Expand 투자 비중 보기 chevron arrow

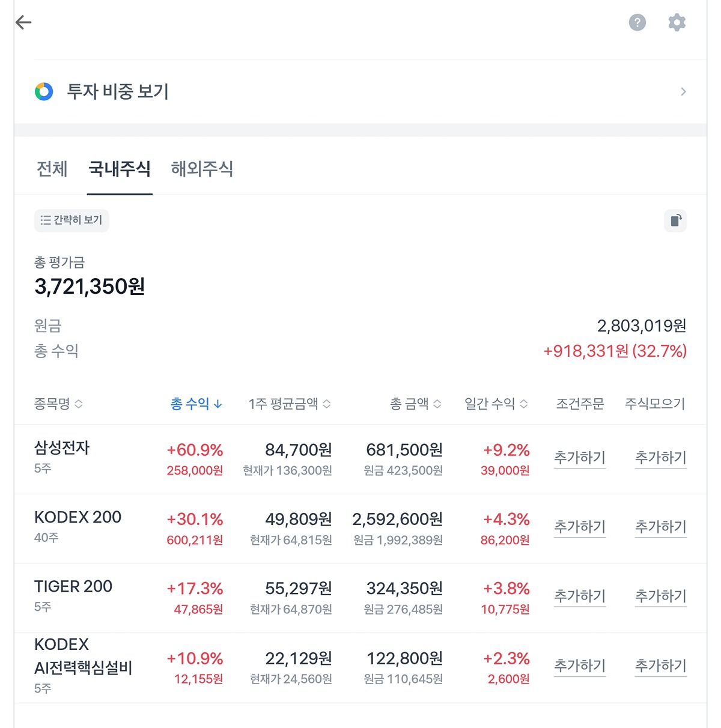click(x=683, y=91)
